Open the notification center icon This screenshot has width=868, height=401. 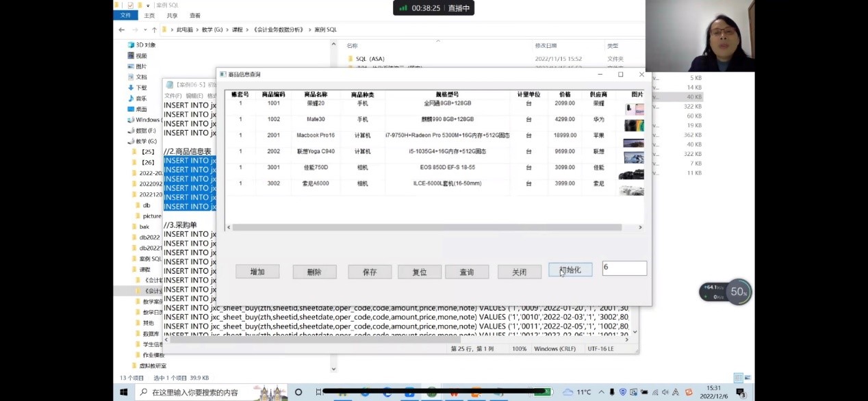click(x=740, y=392)
